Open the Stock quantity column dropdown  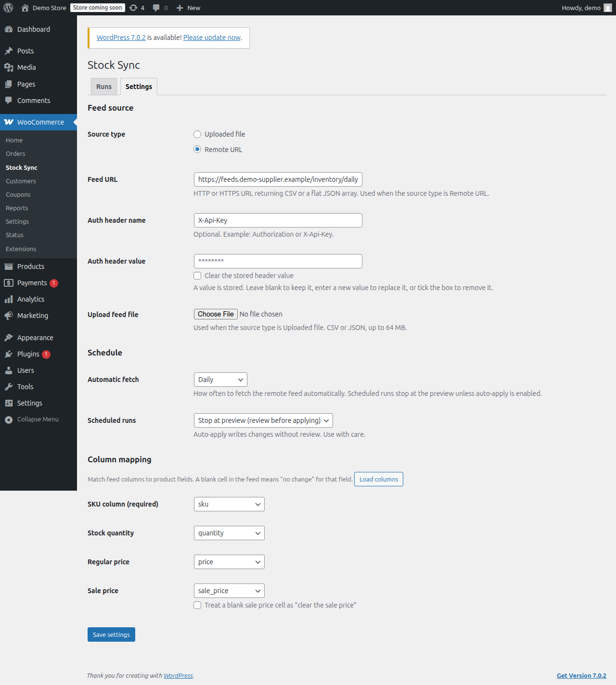229,533
